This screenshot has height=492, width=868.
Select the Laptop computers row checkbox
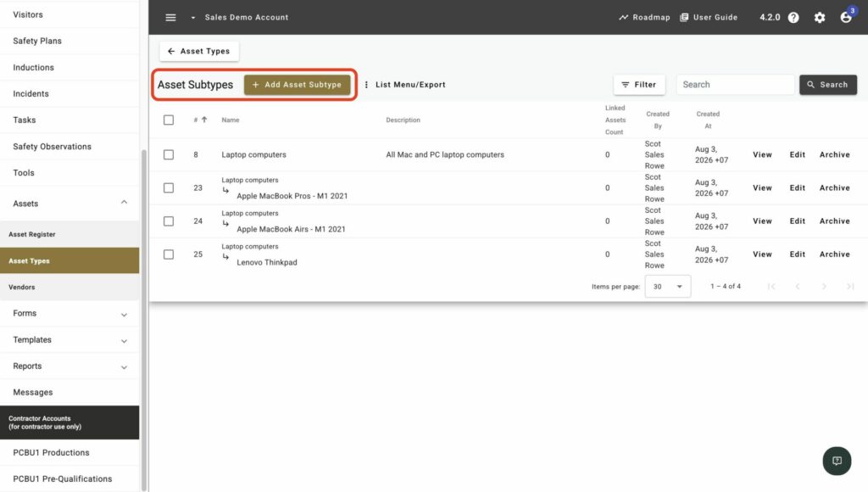[x=169, y=154]
